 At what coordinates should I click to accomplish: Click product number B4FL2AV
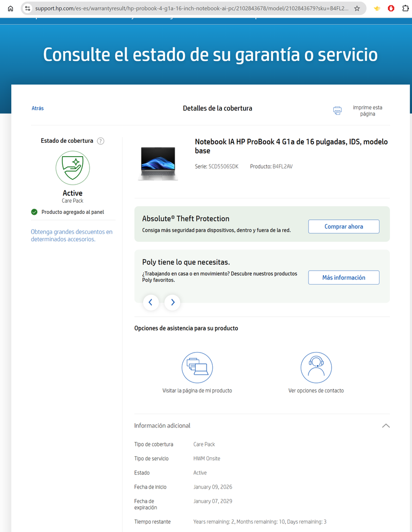pyautogui.click(x=283, y=167)
